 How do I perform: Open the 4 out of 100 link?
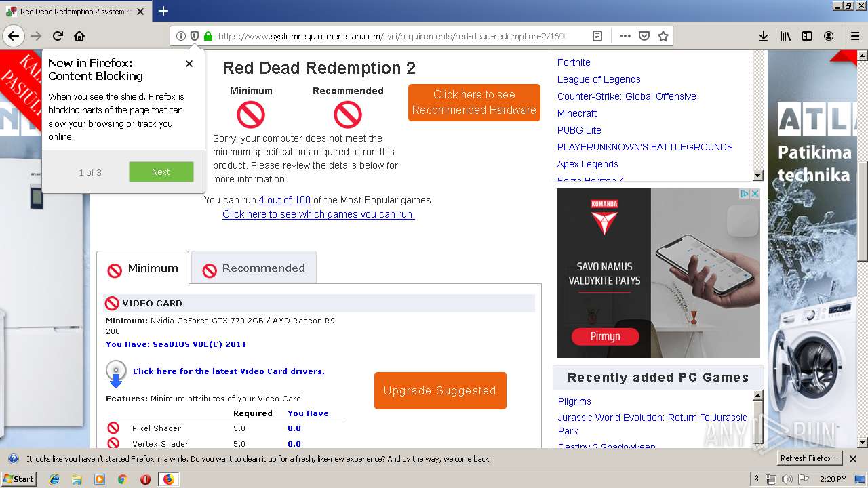coord(284,200)
